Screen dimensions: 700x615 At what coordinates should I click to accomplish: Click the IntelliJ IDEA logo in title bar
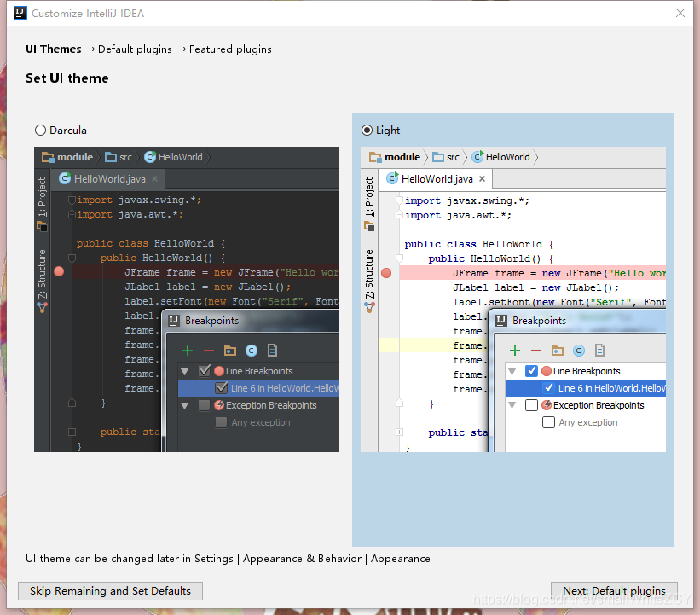pyautogui.click(x=20, y=13)
